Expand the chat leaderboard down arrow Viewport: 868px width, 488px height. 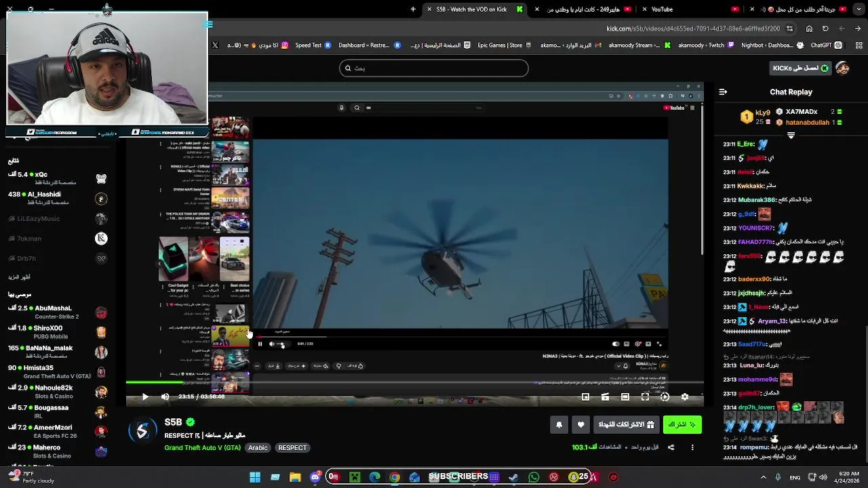pyautogui.click(x=791, y=136)
